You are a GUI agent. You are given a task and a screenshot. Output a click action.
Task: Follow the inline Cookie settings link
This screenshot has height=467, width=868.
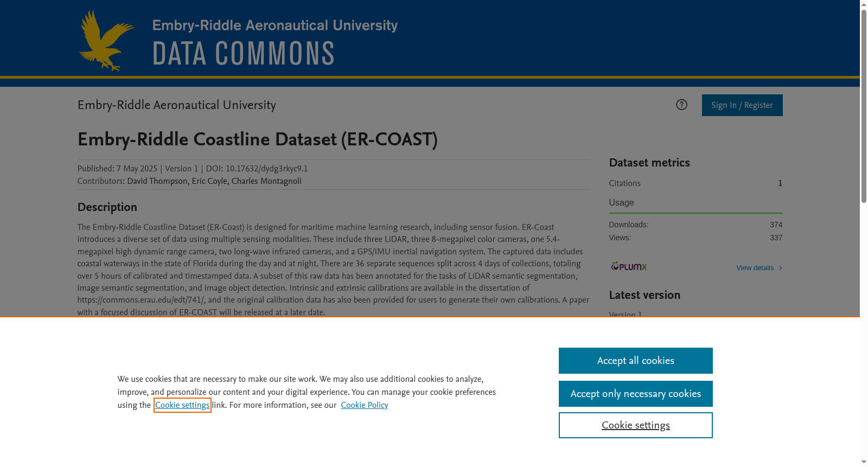(182, 405)
